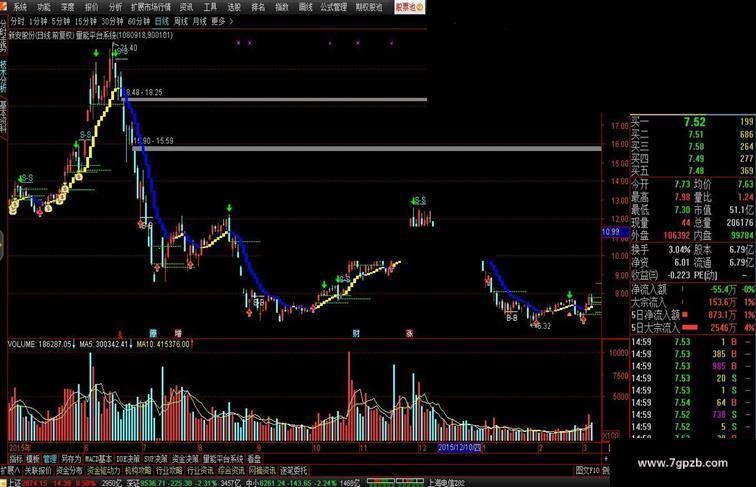Open the 排名 menu
Screen dimensions: 756x487
pos(258,7)
